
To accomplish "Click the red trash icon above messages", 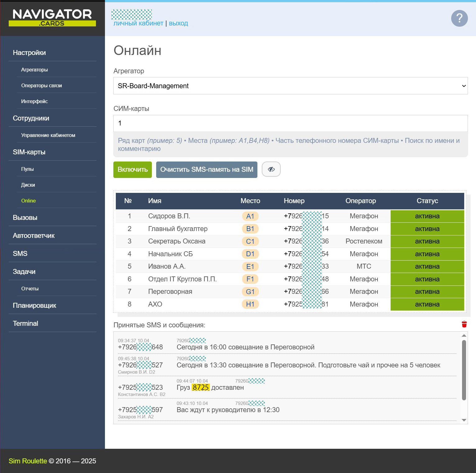I will pos(464,324).
